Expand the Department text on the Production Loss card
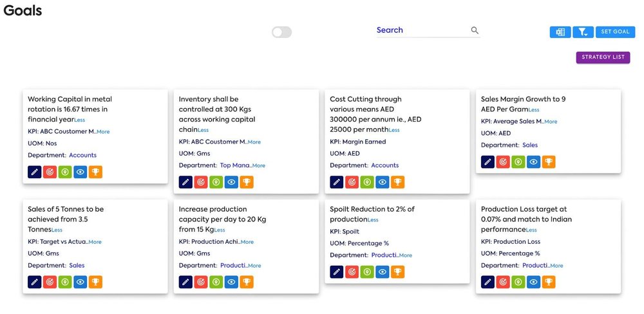Screen dimensions: 644x314 [556, 266]
